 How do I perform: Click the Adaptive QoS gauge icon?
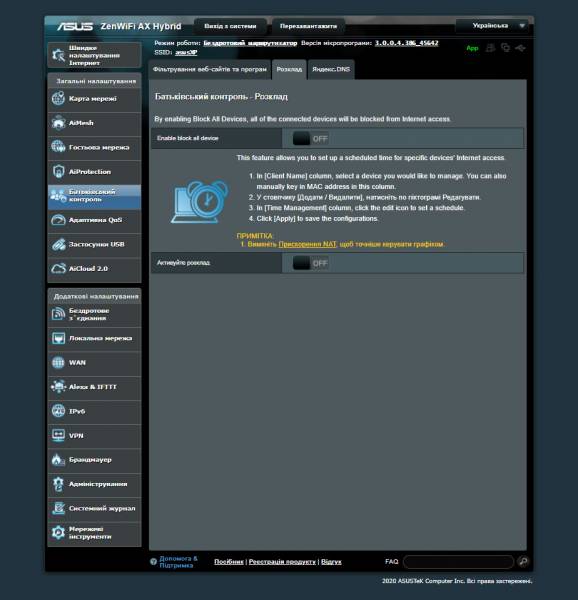[x=59, y=220]
